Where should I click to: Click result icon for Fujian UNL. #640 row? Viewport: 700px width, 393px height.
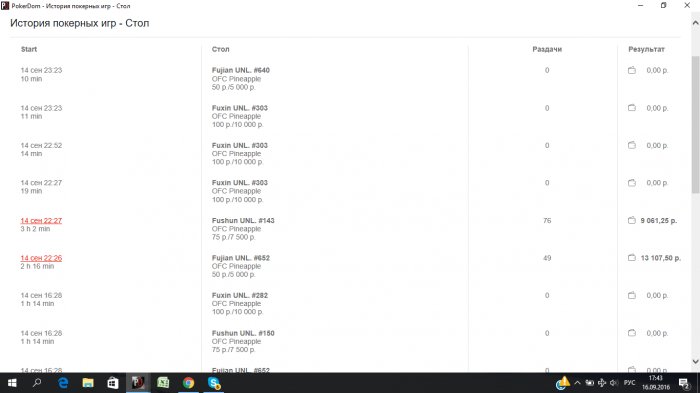[x=632, y=71]
